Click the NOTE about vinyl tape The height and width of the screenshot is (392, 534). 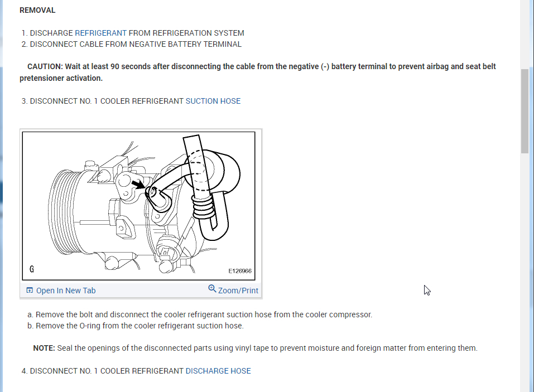tap(255, 348)
